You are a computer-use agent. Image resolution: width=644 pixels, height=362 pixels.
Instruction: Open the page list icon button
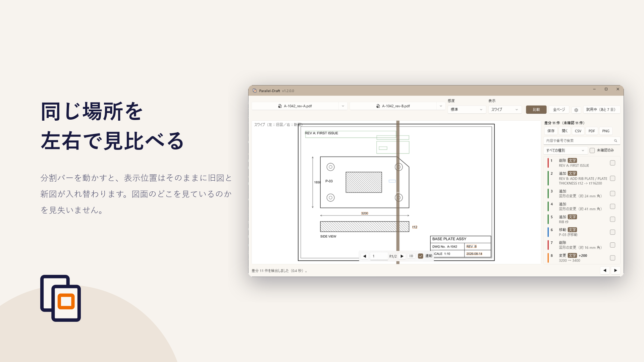pos(411,256)
